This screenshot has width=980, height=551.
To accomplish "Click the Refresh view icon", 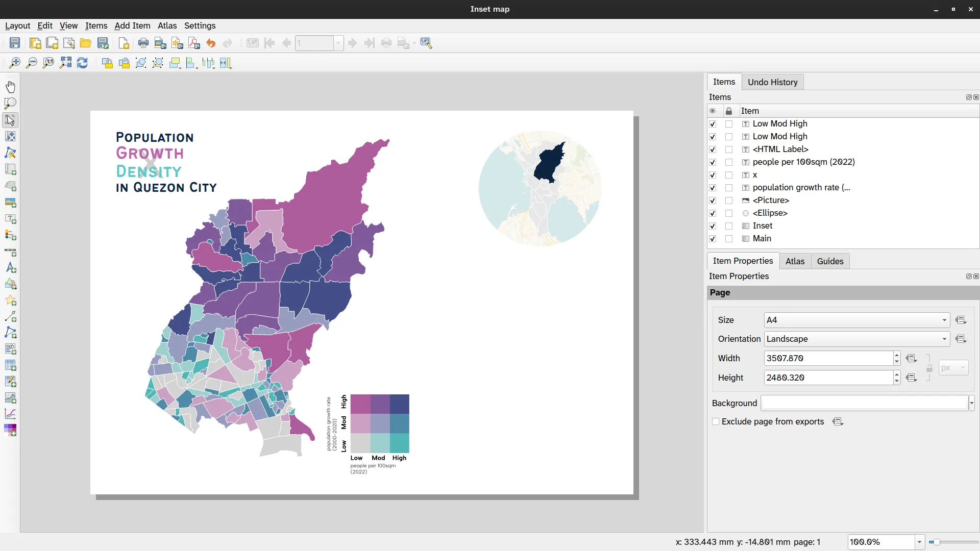I will point(82,63).
